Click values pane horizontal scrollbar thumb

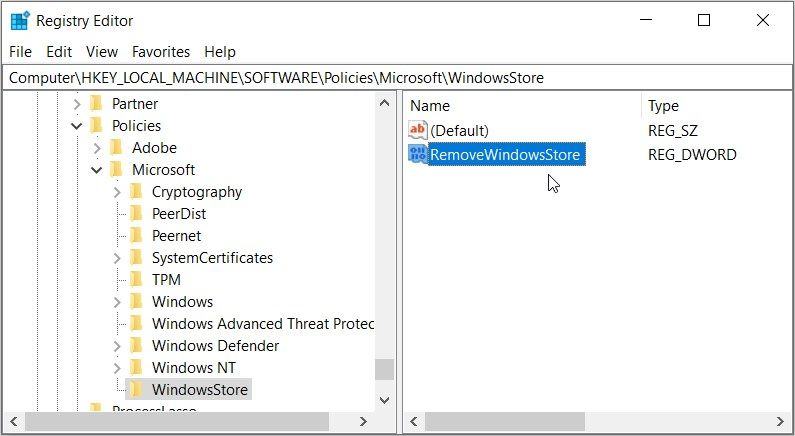click(504, 421)
